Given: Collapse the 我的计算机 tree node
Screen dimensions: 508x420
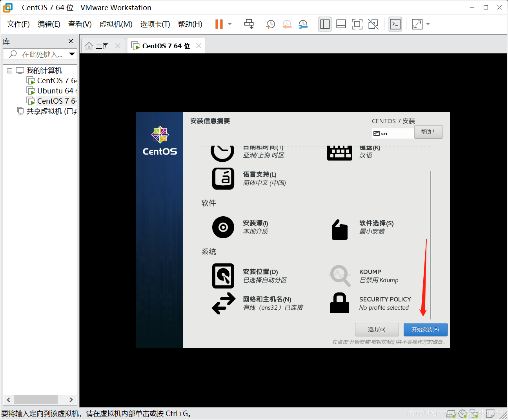Looking at the screenshot, I should [x=9, y=71].
